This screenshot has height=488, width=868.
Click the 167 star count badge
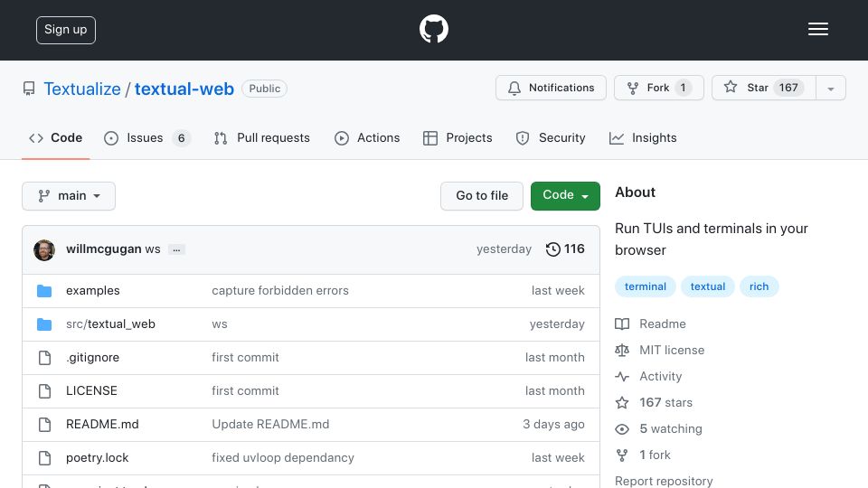788,88
